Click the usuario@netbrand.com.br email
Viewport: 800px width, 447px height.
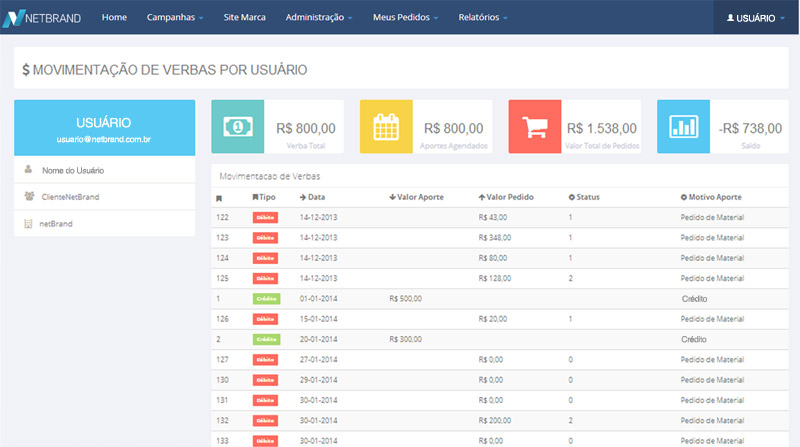click(x=104, y=139)
